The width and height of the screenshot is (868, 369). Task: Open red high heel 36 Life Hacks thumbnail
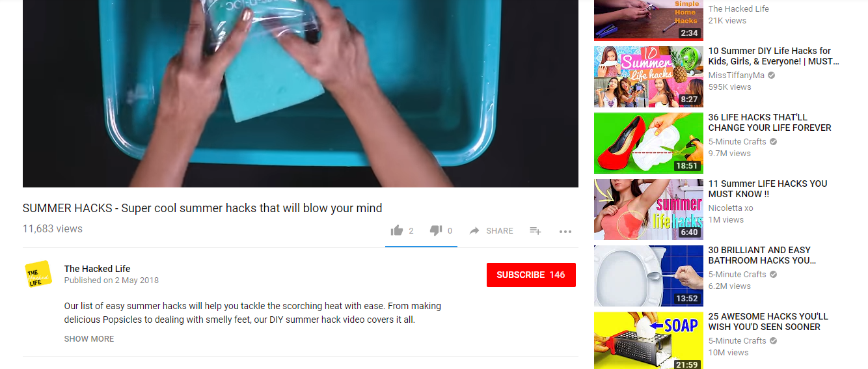coord(649,143)
